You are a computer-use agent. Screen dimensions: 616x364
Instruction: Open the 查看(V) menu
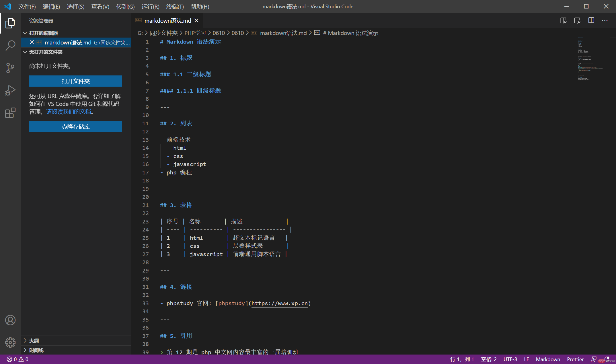click(x=100, y=6)
